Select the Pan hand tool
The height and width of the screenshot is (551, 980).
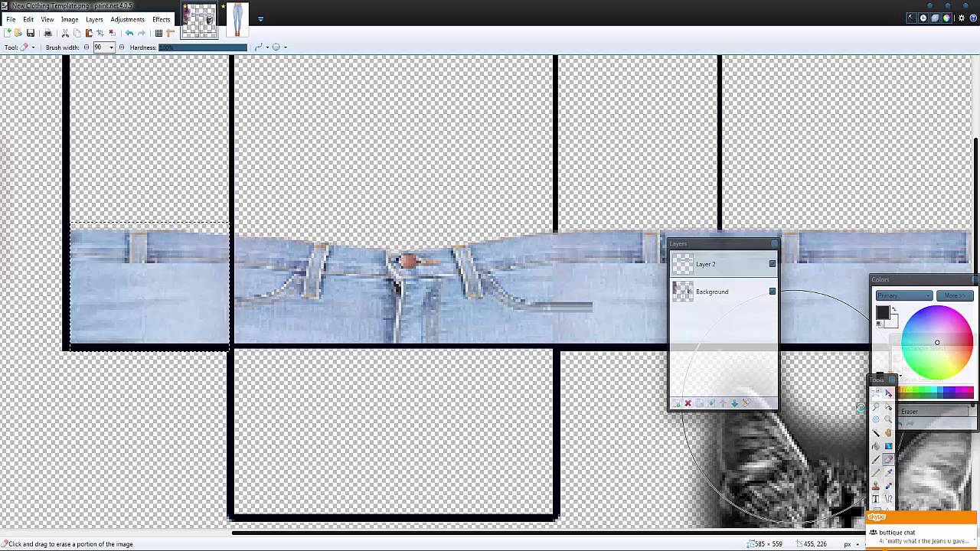(x=888, y=432)
